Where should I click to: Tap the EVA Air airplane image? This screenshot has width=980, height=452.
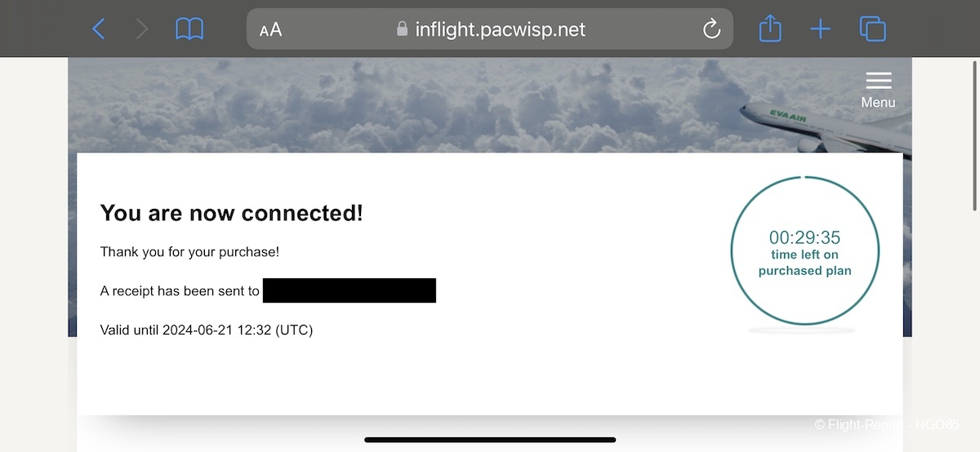coord(824,128)
